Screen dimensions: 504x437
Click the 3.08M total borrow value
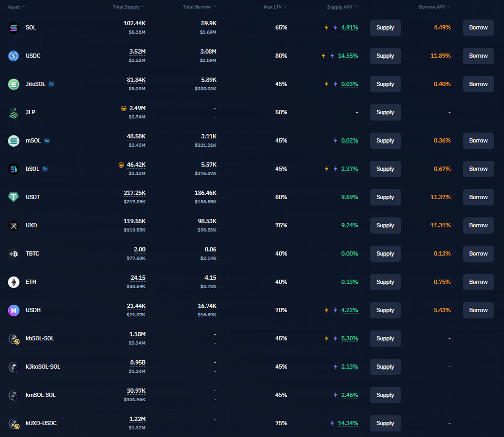(208, 52)
